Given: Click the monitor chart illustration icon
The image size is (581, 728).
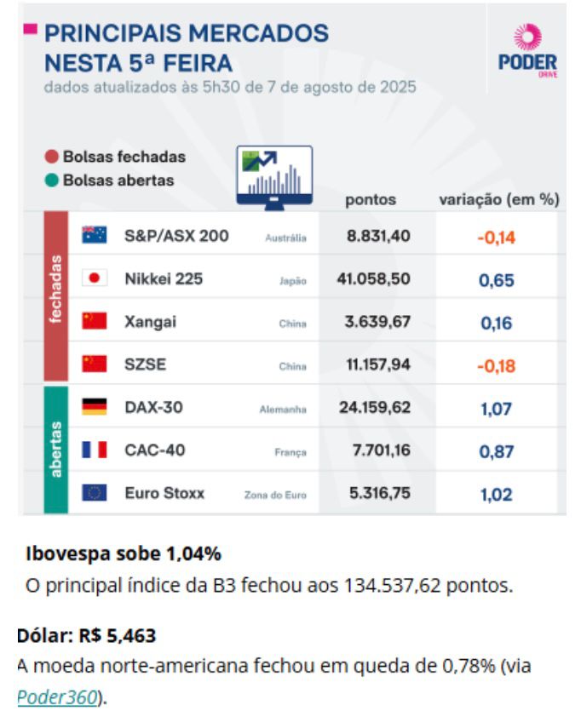Looking at the screenshot, I should pos(274,177).
